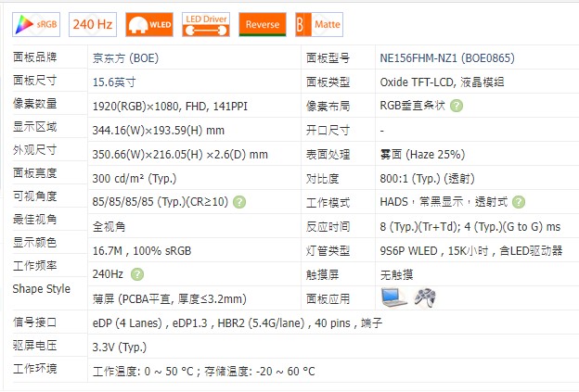This screenshot has width=579, height=392.
Task: Select the Oxide TFT-LCD panel type value
Action: [442, 82]
